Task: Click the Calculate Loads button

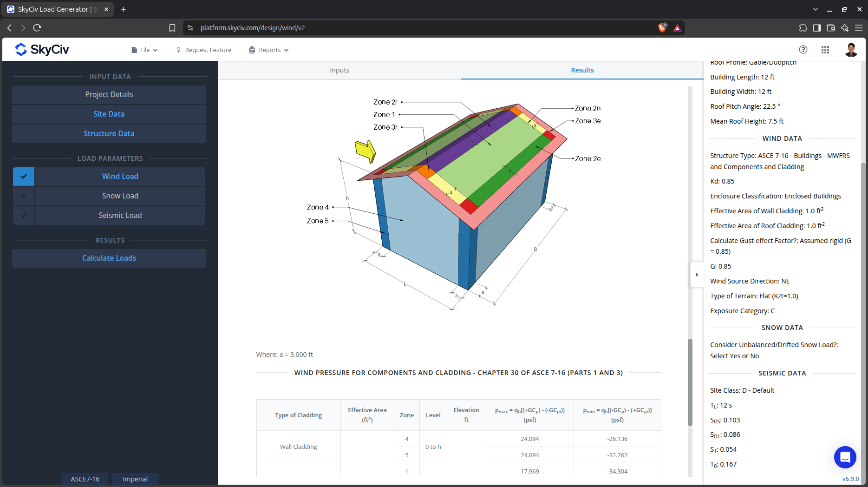Action: point(109,258)
